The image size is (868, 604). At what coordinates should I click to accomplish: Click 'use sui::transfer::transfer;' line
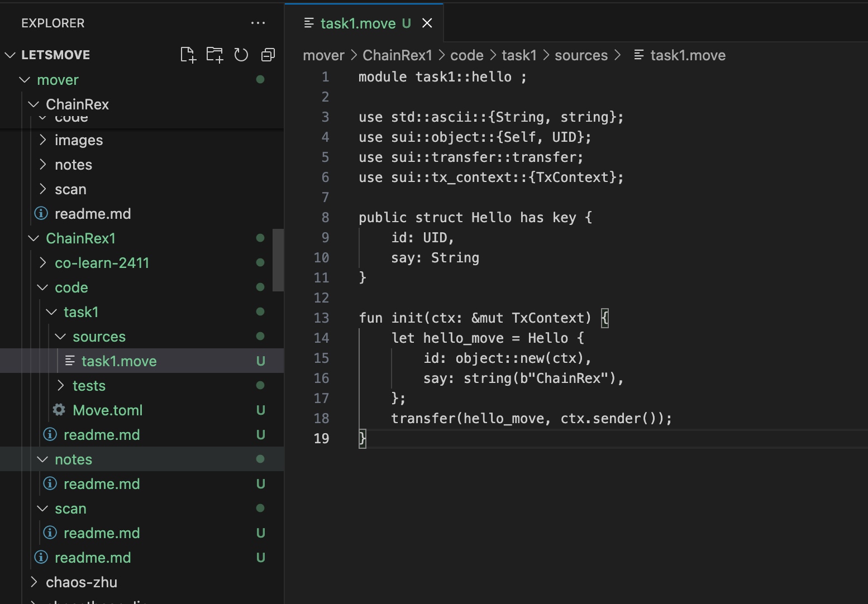[471, 157]
